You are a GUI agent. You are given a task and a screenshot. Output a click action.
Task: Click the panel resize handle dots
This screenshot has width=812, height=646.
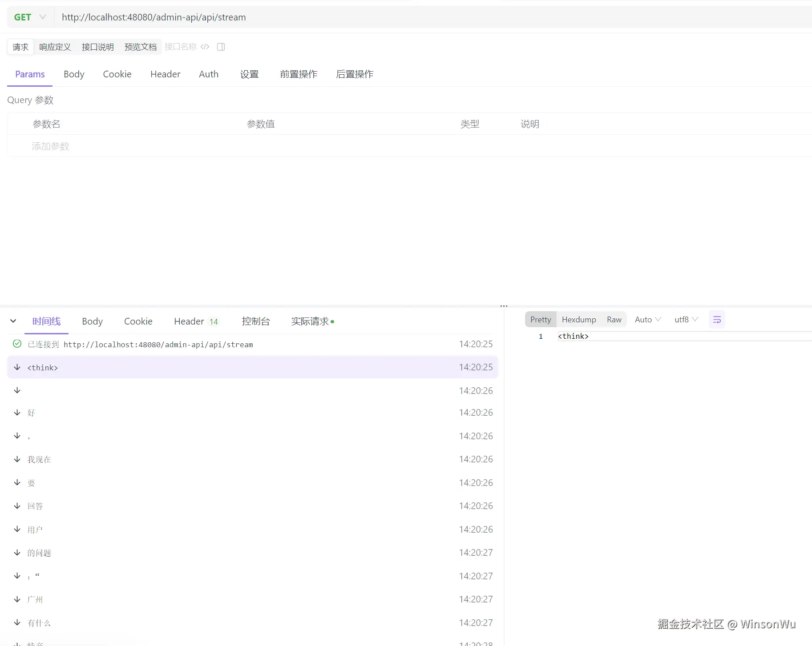(x=504, y=306)
